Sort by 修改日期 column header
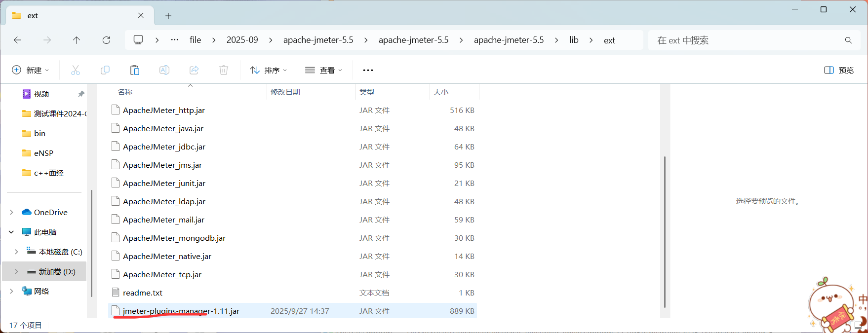 tap(285, 92)
